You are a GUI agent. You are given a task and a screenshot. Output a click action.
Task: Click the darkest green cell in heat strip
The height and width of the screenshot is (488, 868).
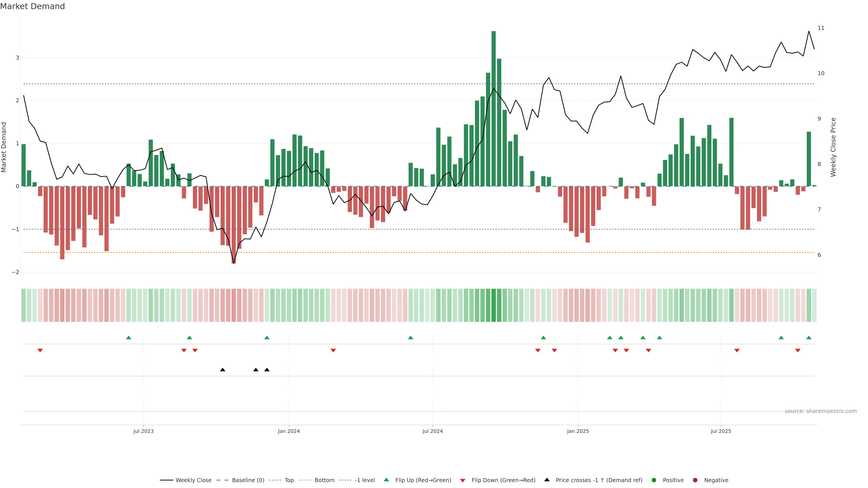[494, 305]
